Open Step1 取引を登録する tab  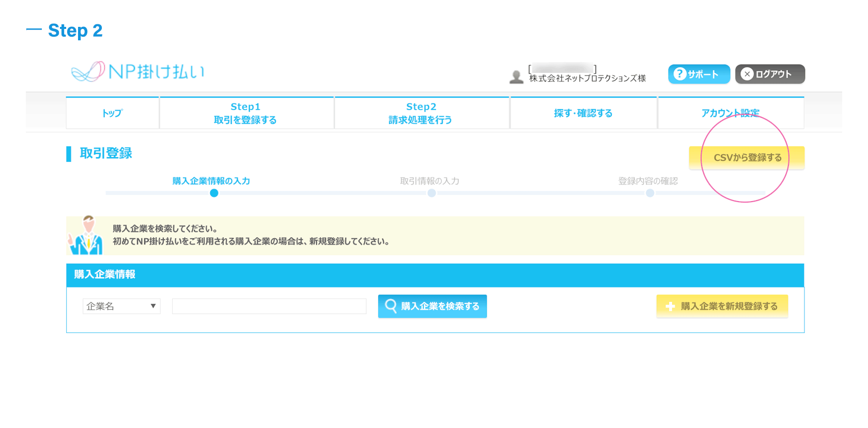(246, 113)
